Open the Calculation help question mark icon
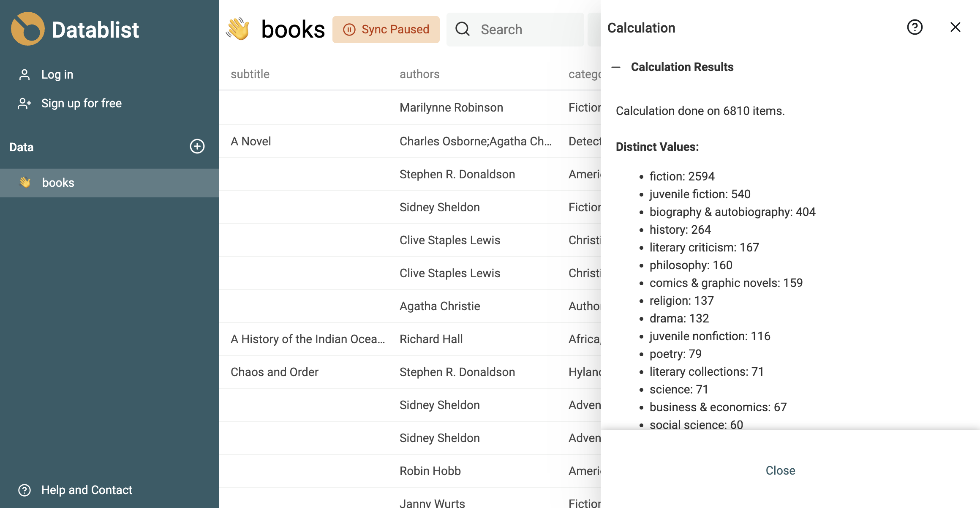The width and height of the screenshot is (980, 508). point(914,27)
